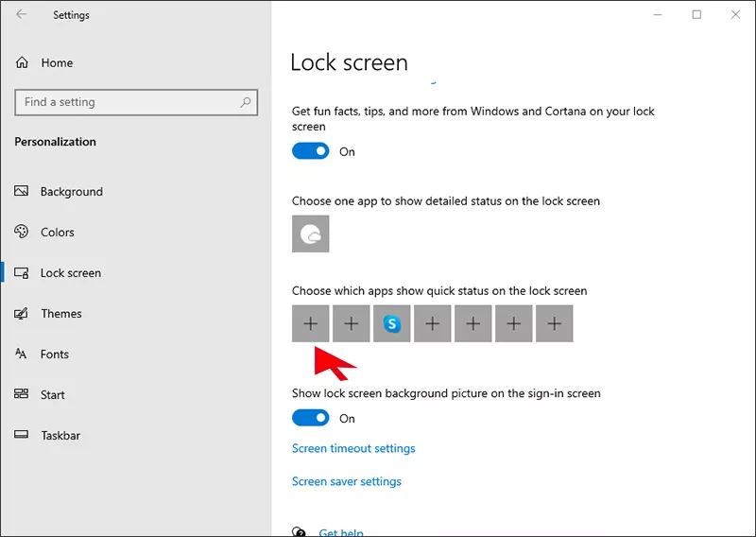Go back with the Settings back arrow
756x537 pixels.
click(x=21, y=14)
